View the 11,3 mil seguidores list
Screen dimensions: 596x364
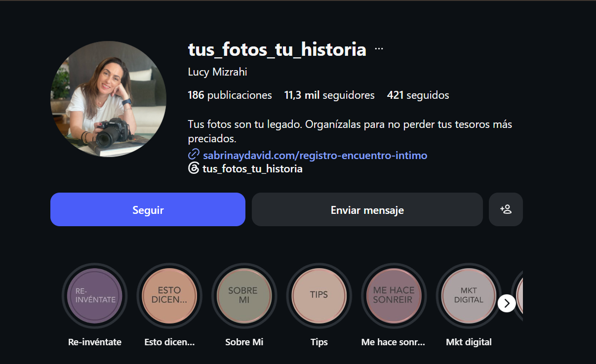tap(329, 95)
